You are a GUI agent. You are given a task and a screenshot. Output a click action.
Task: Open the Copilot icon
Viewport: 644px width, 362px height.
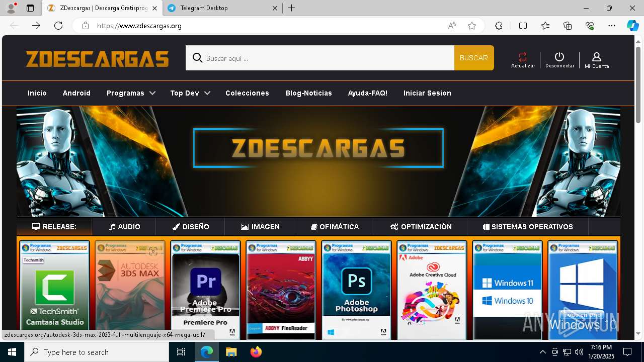click(632, 26)
